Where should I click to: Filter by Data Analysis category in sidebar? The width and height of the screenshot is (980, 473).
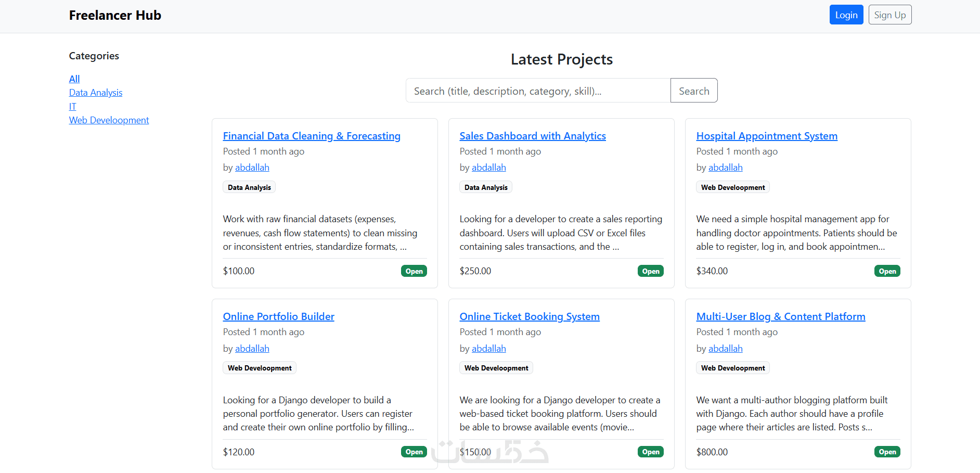coord(96,93)
